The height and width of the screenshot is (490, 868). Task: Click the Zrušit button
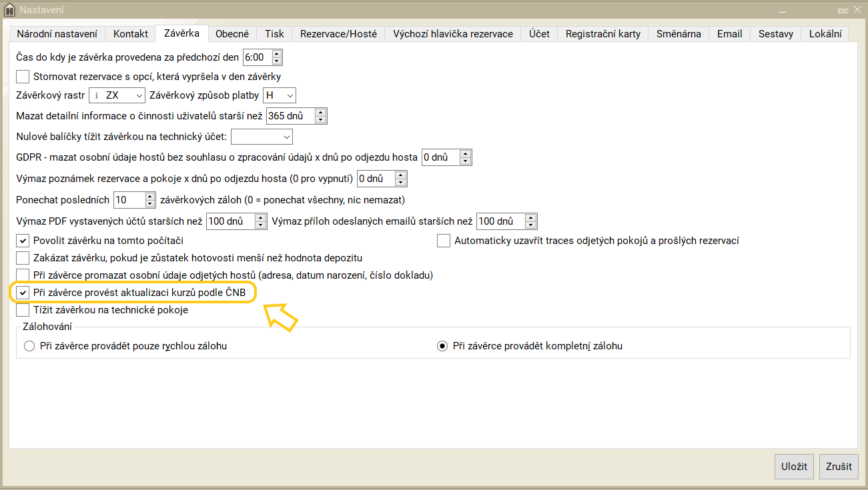[x=839, y=467]
